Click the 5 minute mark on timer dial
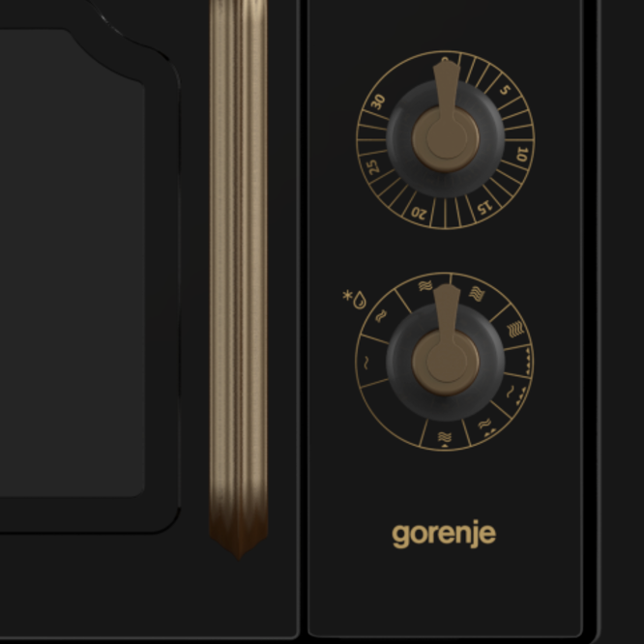This screenshot has width=644, height=644. pyautogui.click(x=505, y=90)
